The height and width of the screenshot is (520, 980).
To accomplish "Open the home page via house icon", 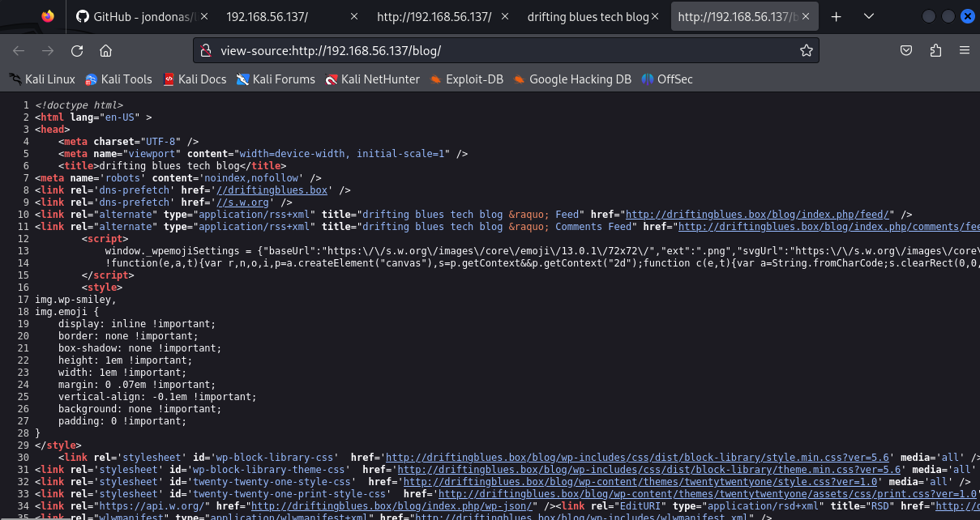I will [x=105, y=50].
